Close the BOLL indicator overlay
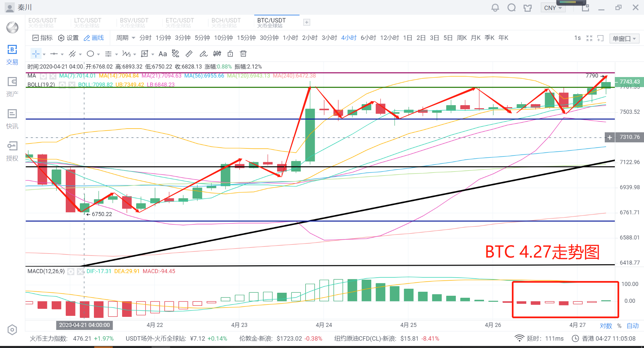This screenshot has width=644, height=348. [72, 85]
